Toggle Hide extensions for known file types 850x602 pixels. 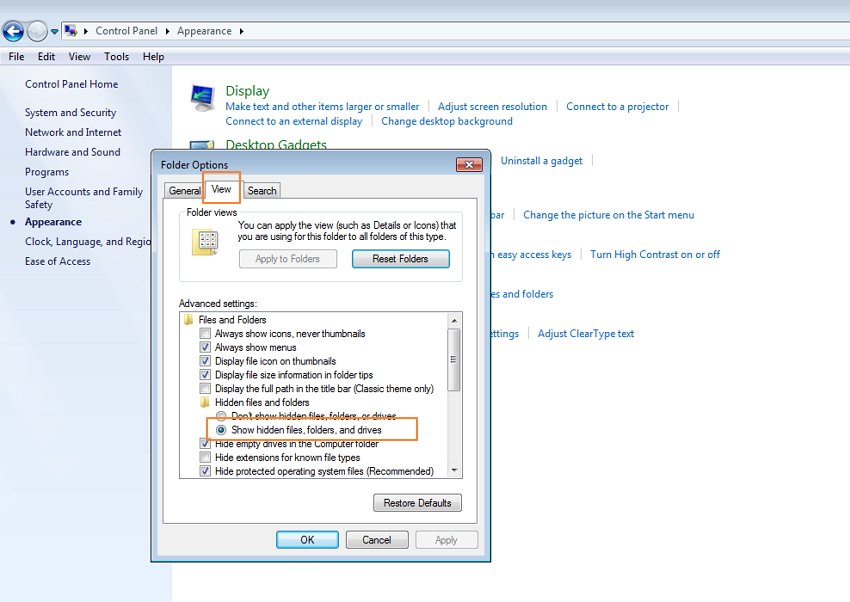205,458
